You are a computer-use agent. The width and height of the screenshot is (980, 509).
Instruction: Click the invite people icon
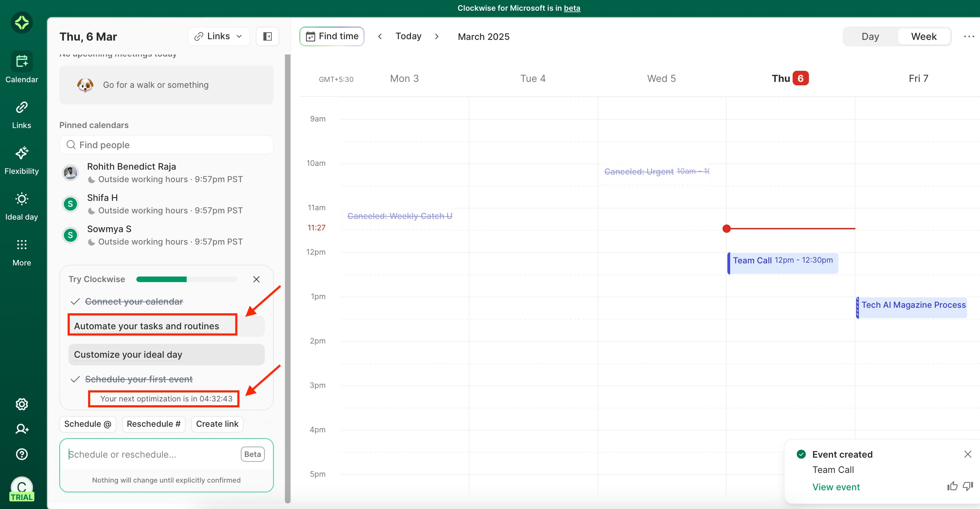click(x=22, y=429)
